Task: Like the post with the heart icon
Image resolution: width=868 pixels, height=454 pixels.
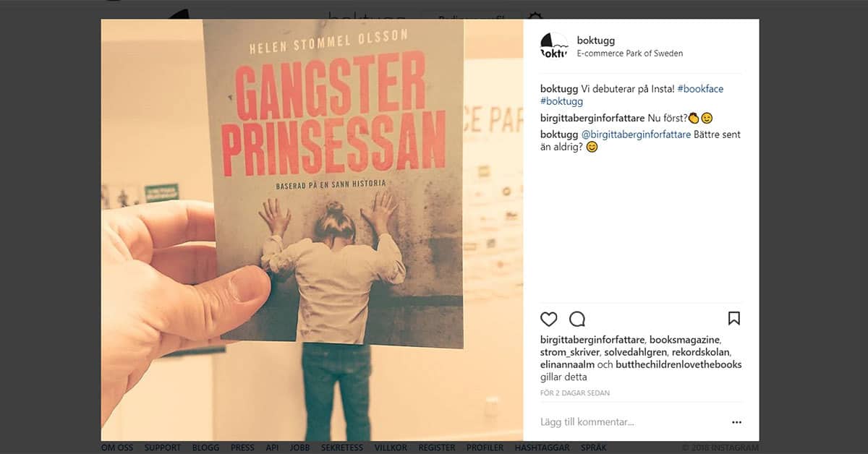Action: point(549,319)
